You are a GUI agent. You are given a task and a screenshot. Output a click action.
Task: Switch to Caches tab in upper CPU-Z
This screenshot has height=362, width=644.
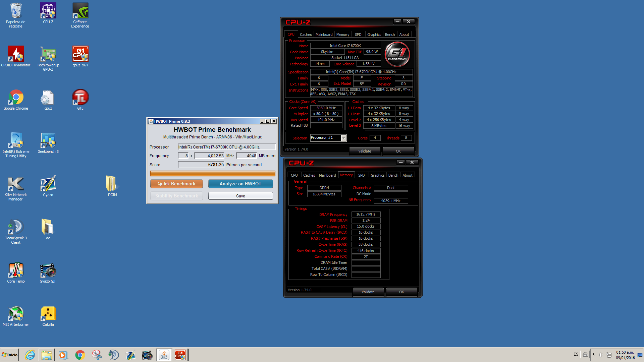pyautogui.click(x=306, y=35)
